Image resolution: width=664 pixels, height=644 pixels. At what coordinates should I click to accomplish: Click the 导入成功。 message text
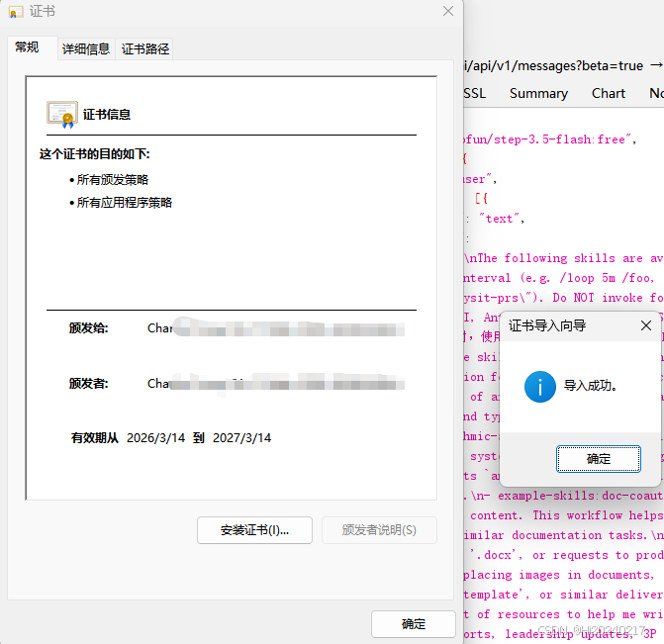click(x=591, y=386)
